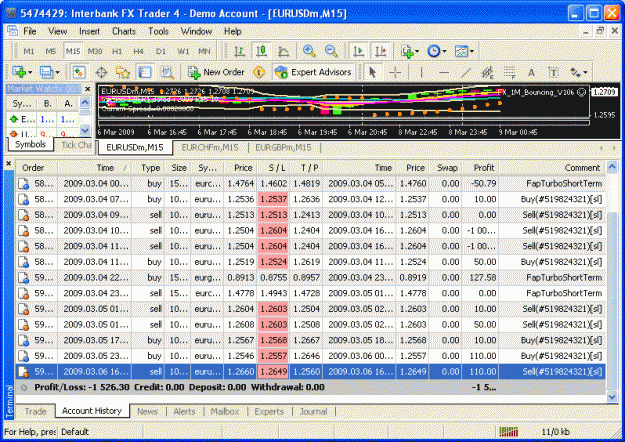Launch MetaEditor yellow diamond icon
This screenshot has width=625, height=442.
(x=259, y=73)
